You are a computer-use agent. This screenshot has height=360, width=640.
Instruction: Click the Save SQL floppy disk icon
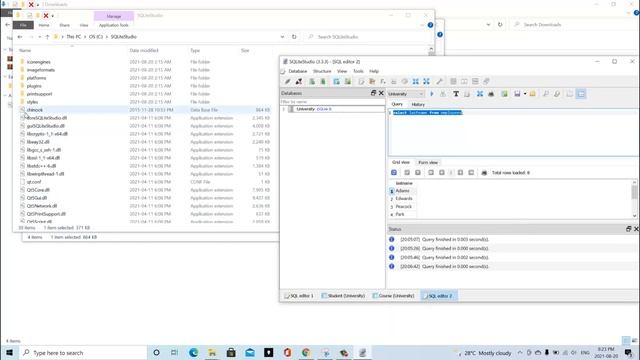coord(517,94)
